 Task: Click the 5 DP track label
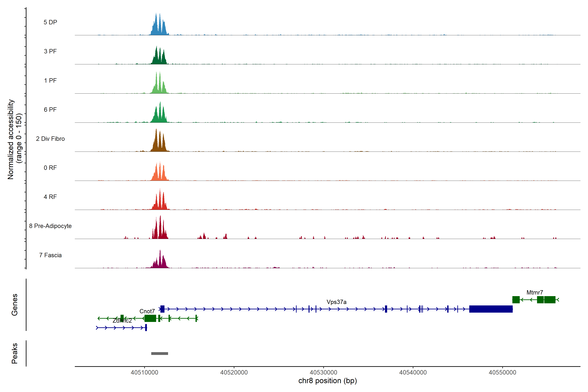[50, 22]
